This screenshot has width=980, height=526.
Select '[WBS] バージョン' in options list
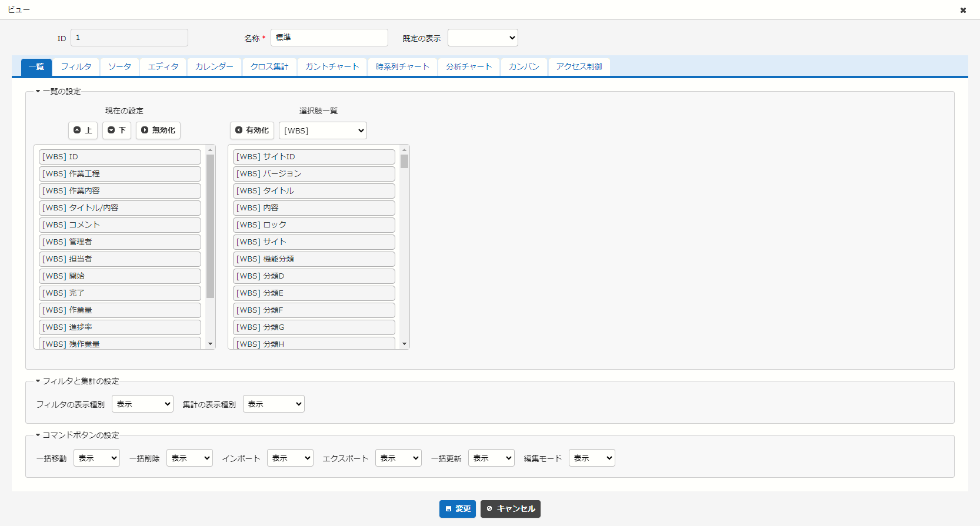[x=314, y=174]
